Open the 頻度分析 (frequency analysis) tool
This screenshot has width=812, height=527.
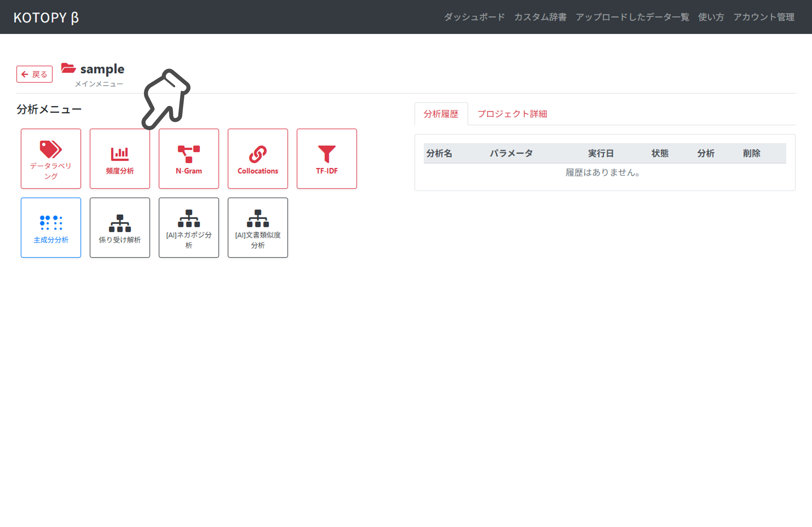tap(120, 158)
